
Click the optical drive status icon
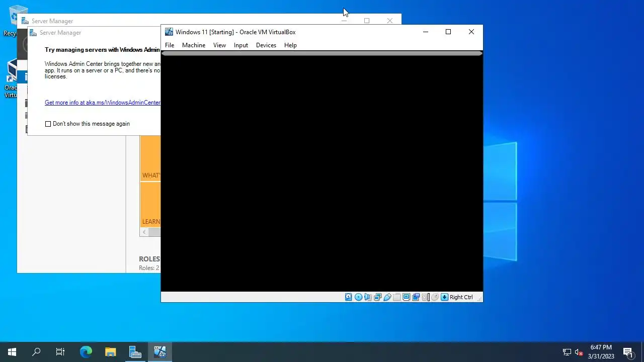(x=358, y=297)
